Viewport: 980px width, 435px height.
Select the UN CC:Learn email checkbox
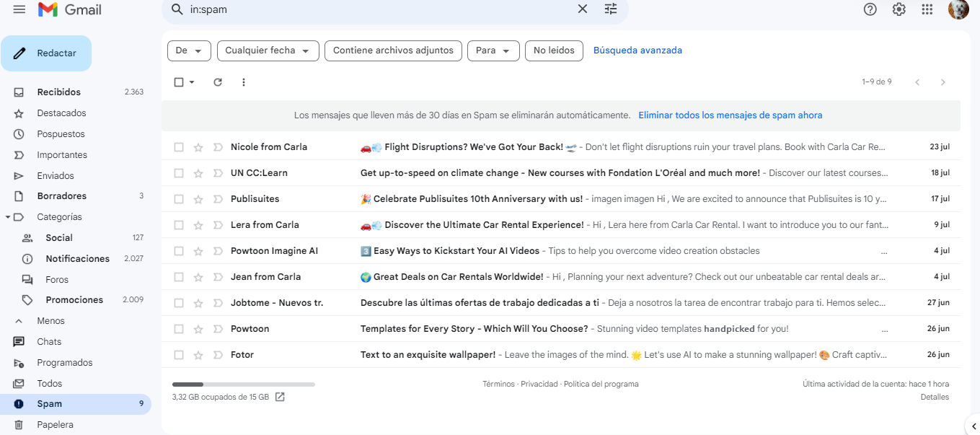pos(179,173)
